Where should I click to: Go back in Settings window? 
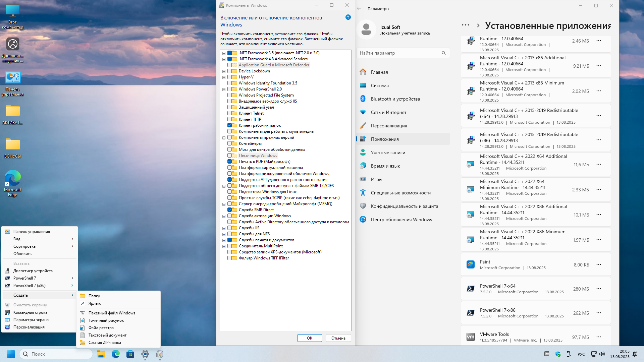(359, 9)
